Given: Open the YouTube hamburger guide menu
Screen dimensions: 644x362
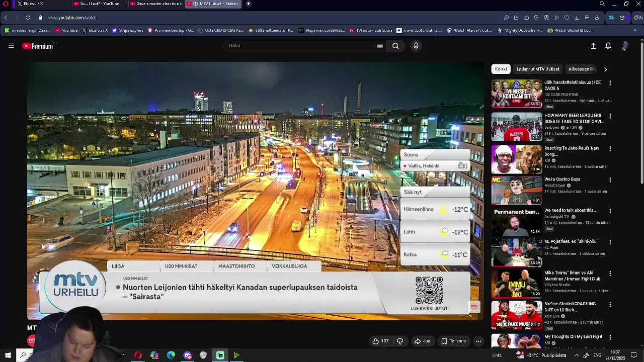Looking at the screenshot, I should (11, 46).
